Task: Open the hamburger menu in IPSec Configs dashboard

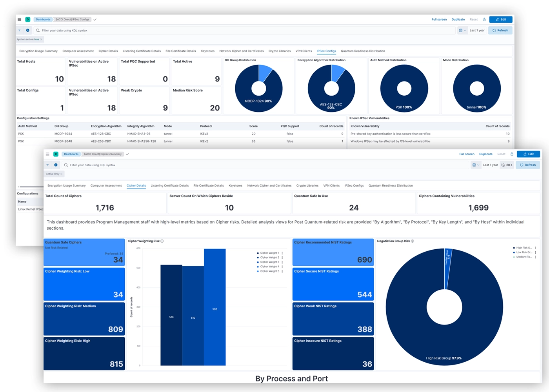Action: [19, 19]
